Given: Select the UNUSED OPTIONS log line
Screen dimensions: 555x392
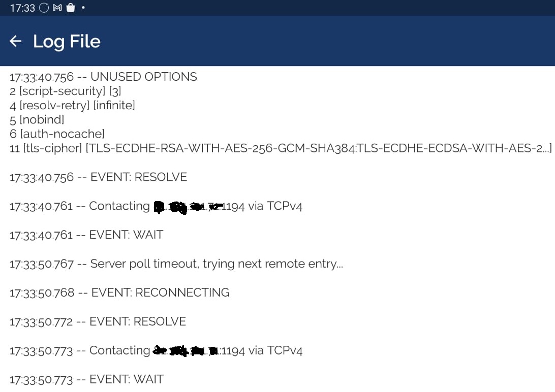Looking at the screenshot, I should 103,77.
